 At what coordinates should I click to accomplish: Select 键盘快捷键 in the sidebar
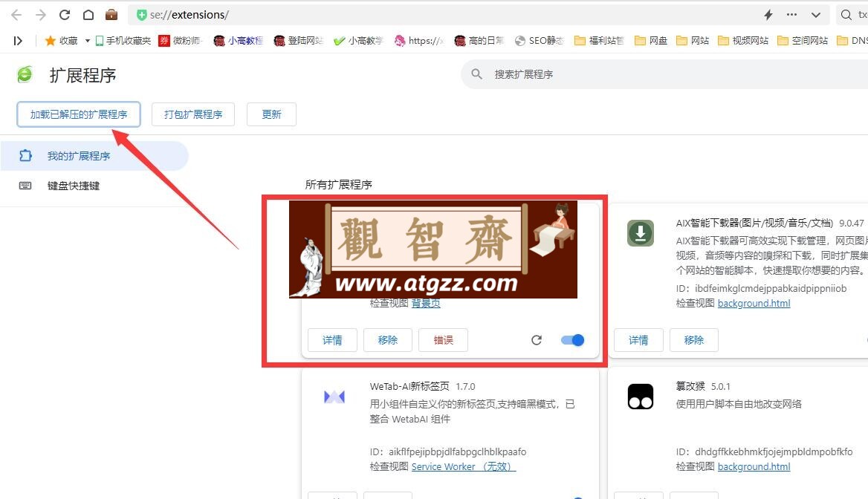(73, 186)
